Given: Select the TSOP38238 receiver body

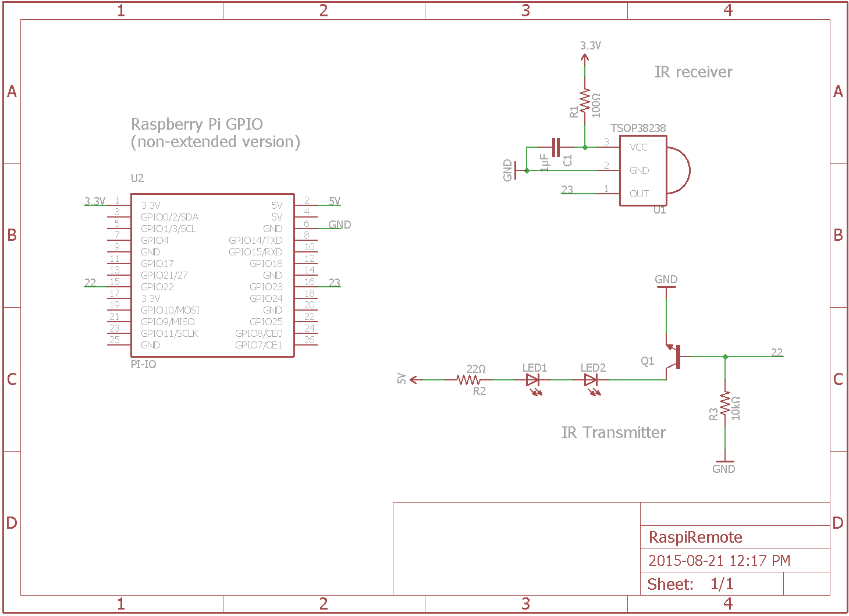Looking at the screenshot, I should 643,170.
